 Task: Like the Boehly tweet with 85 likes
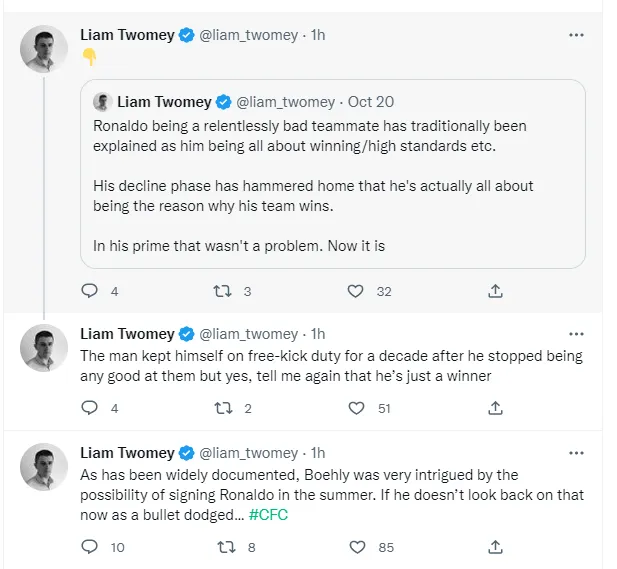(355, 547)
